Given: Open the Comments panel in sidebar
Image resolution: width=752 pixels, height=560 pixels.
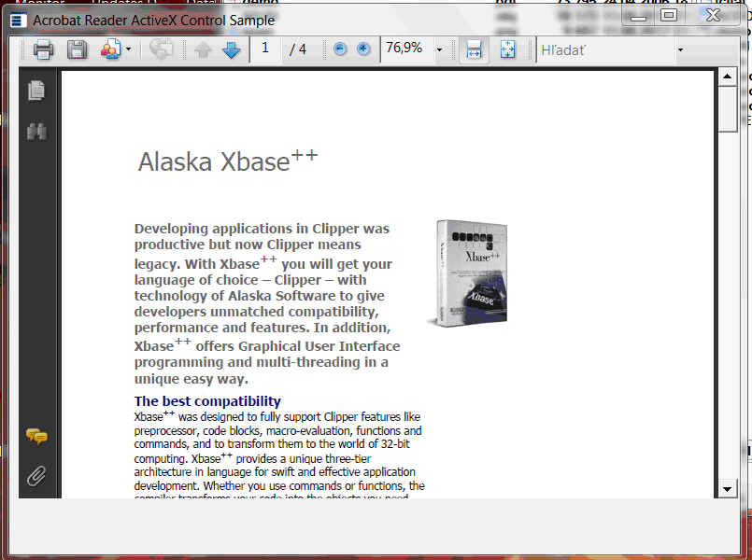Looking at the screenshot, I should pyautogui.click(x=36, y=436).
